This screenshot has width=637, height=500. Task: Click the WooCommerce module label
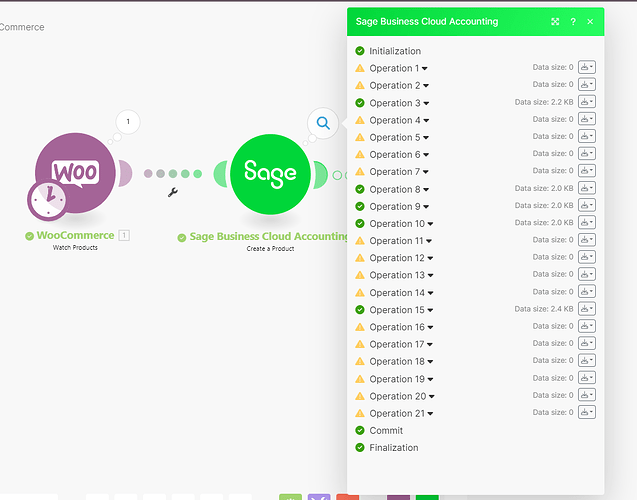point(75,235)
